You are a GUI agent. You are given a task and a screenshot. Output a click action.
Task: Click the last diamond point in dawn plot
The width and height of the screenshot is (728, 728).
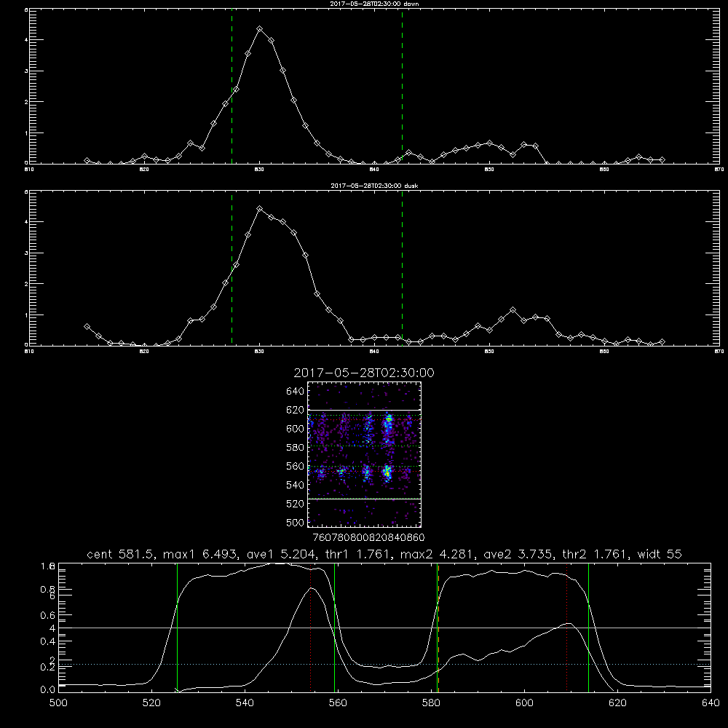click(x=662, y=159)
